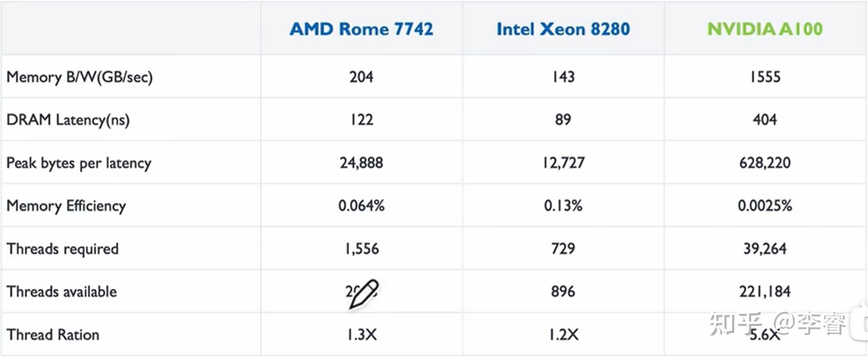Image resolution: width=868 pixels, height=358 pixels.
Task: Select the Intel Xeon 8280 column header
Action: point(563,29)
